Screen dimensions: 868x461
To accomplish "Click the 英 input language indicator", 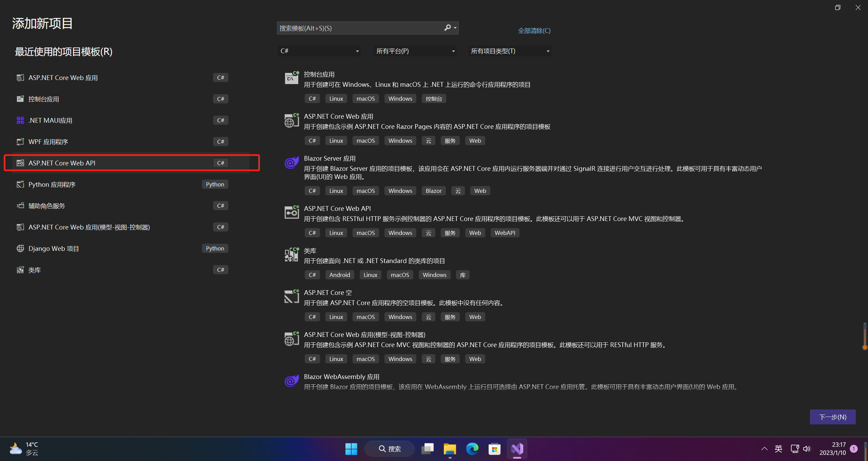I will pyautogui.click(x=779, y=449).
